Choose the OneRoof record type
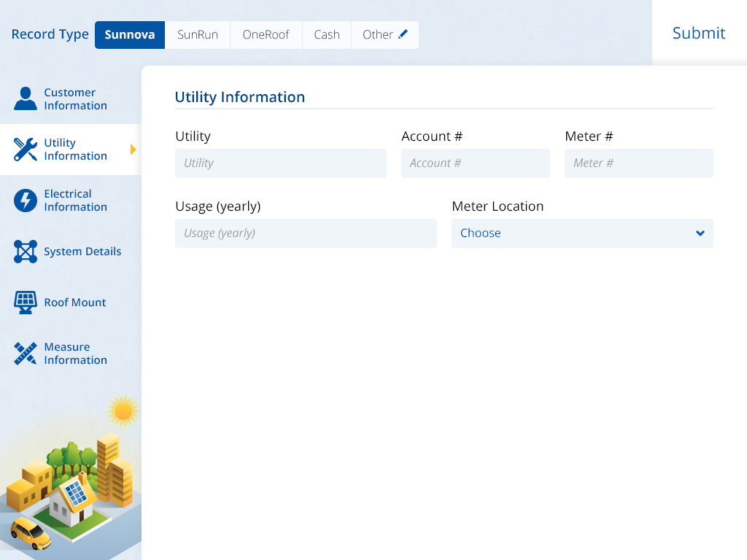 coord(266,35)
